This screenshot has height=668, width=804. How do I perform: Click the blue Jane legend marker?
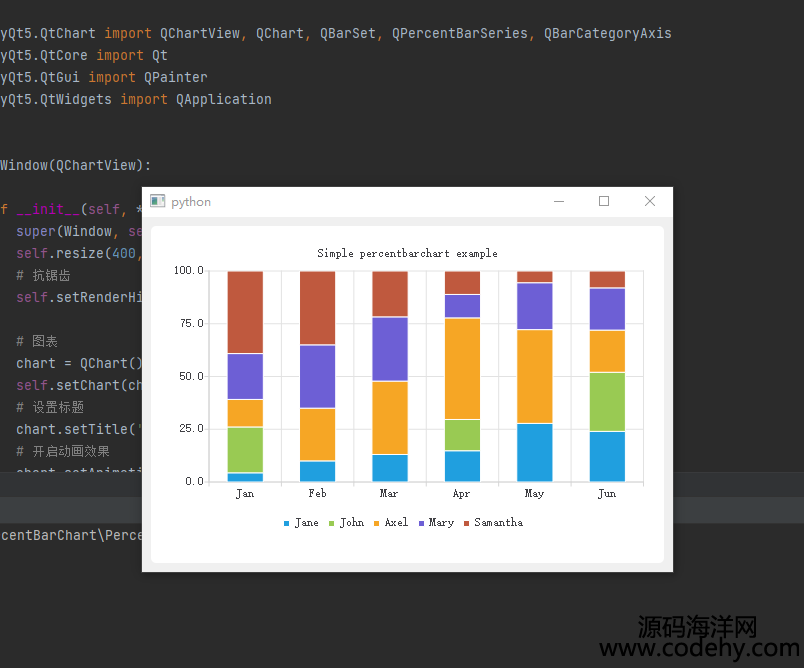coord(286,523)
